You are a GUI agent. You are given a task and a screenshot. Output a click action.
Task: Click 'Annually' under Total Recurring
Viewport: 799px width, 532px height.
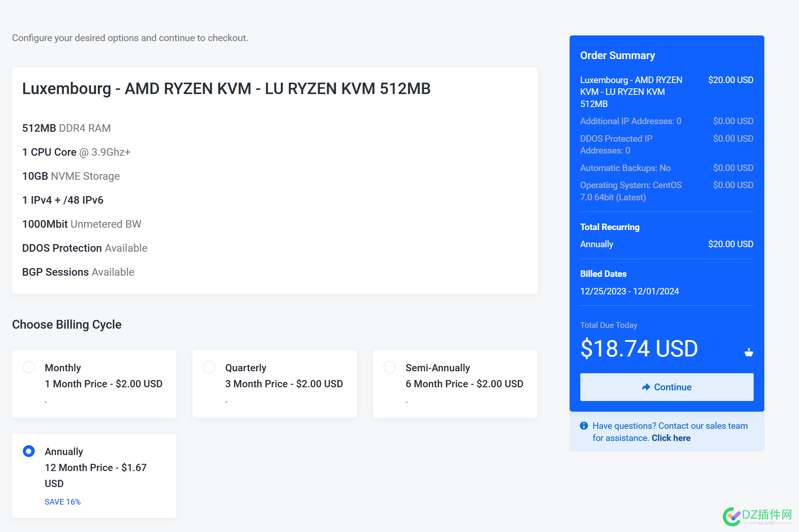(597, 244)
